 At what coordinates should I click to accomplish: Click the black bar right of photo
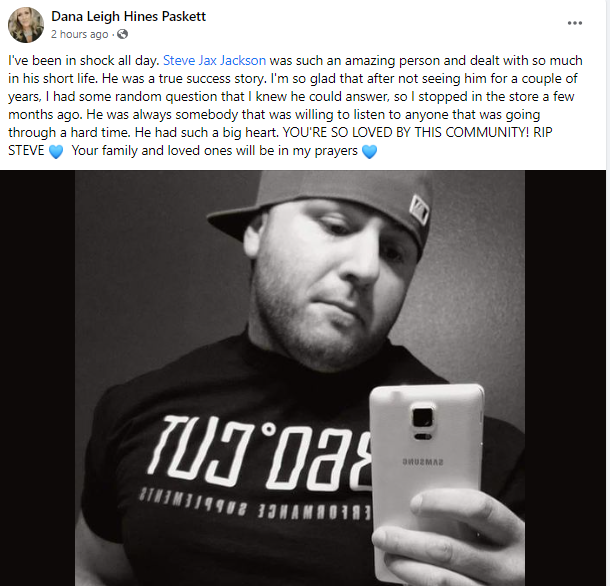pyautogui.click(x=565, y=378)
